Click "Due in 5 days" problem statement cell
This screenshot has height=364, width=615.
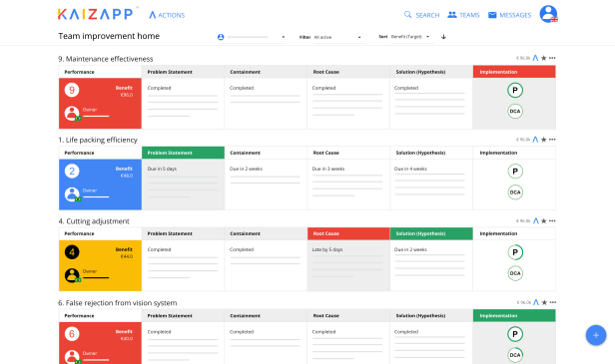[183, 184]
